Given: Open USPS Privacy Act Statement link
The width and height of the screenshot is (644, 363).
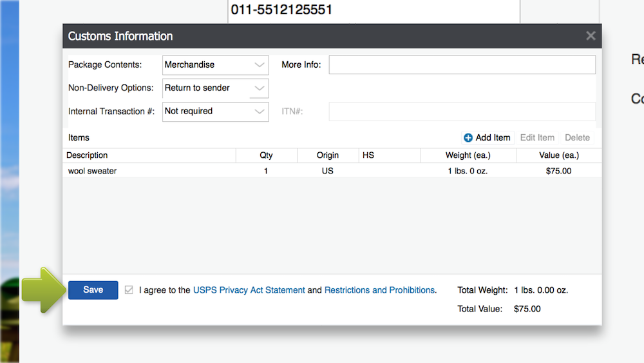Looking at the screenshot, I should pos(249,290).
